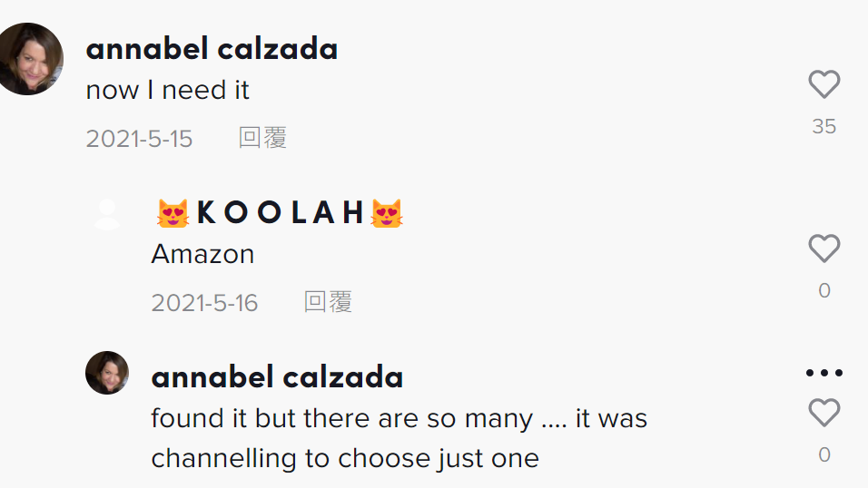Click the heart-eyes cat emoji after KOOLAH
The image size is (868, 488).
pyautogui.click(x=387, y=213)
